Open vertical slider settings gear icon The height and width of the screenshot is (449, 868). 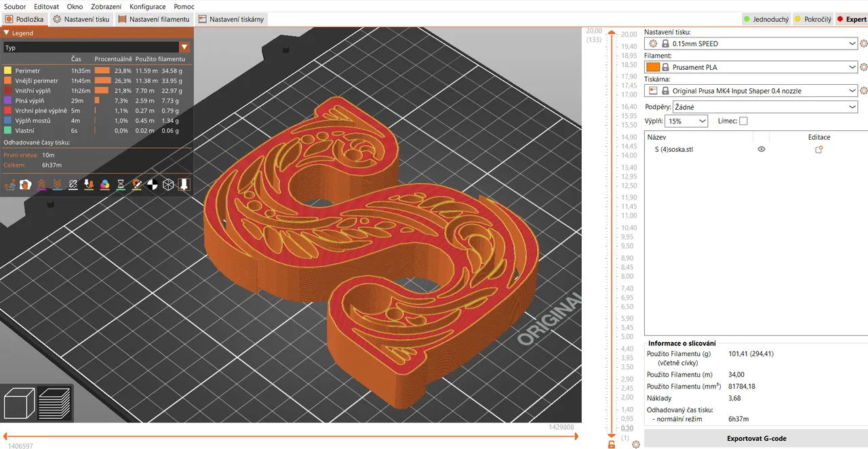coord(635,444)
